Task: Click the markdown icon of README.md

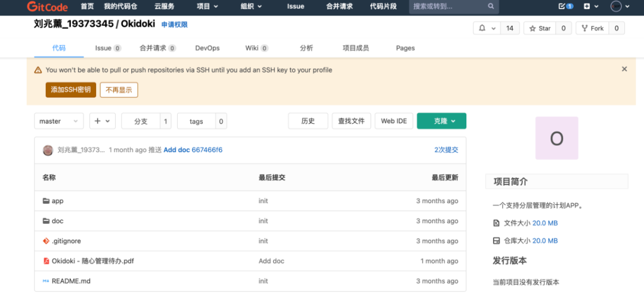Action: pyautogui.click(x=46, y=281)
